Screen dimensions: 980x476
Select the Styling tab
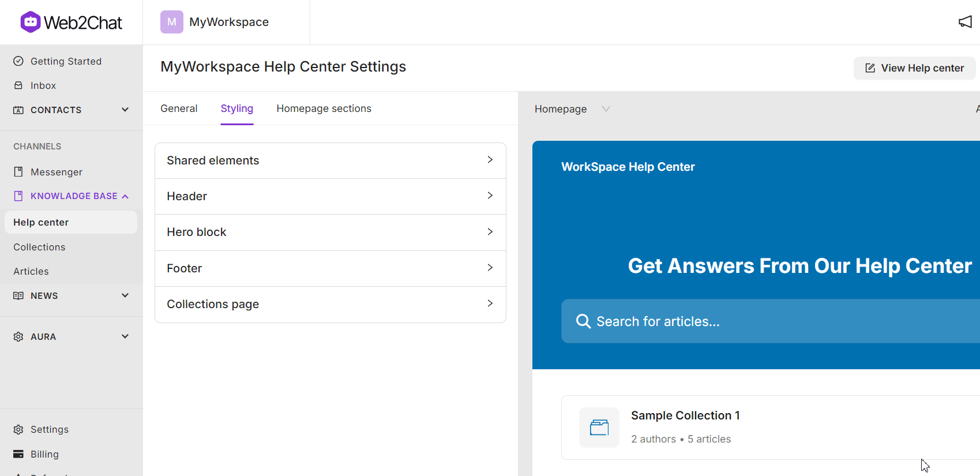point(237,108)
